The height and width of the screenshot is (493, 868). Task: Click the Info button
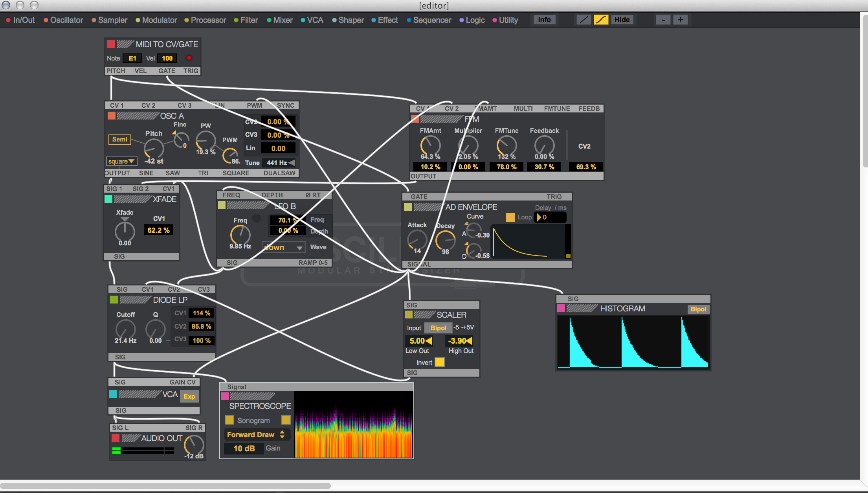pyautogui.click(x=544, y=20)
